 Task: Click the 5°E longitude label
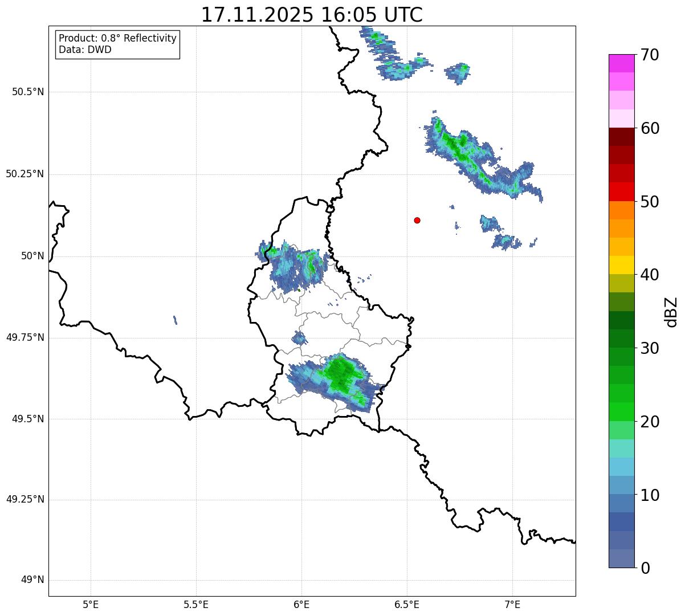click(x=91, y=604)
